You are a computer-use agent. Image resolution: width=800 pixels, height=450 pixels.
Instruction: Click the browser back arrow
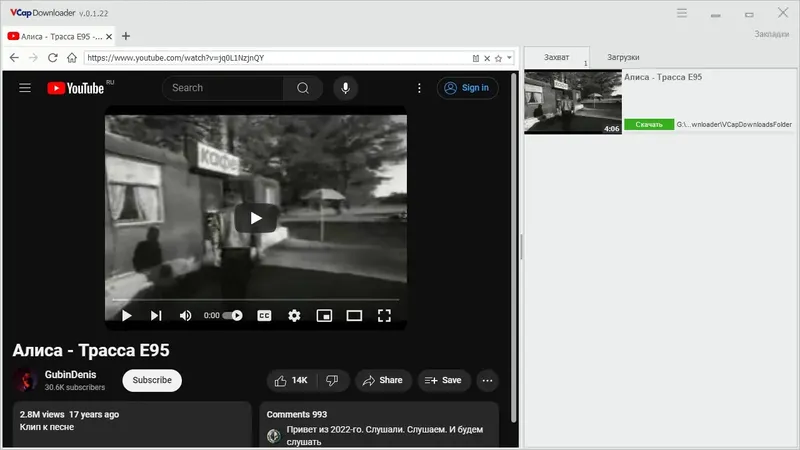tap(14, 58)
